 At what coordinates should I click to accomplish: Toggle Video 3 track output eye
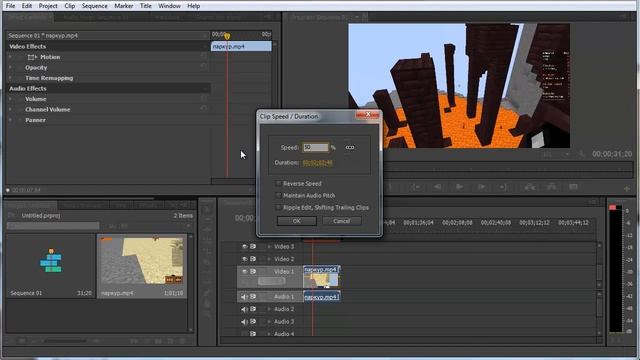(244, 247)
